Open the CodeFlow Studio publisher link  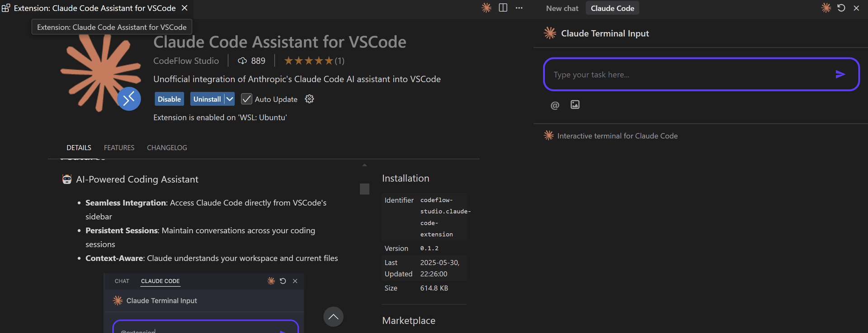186,61
